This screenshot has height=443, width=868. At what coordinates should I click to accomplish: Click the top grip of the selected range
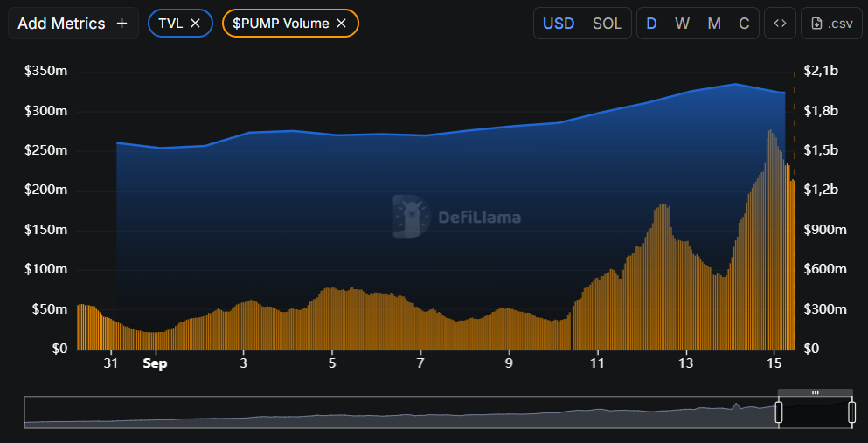[816, 393]
